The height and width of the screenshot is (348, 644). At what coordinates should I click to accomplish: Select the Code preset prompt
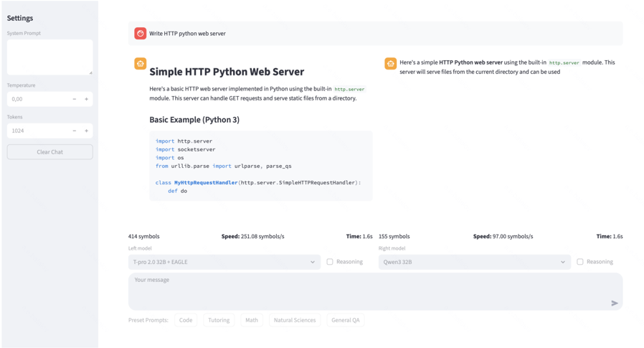pos(186,320)
